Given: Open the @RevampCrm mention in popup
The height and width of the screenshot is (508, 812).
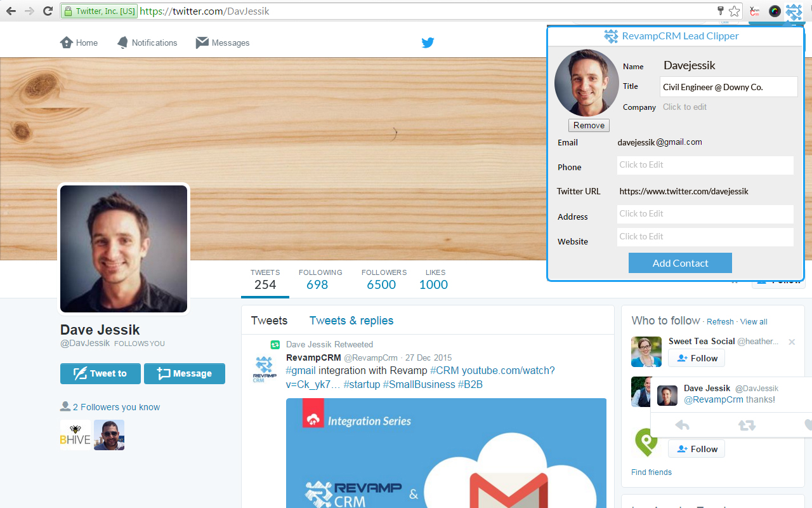Looking at the screenshot, I should tap(714, 399).
